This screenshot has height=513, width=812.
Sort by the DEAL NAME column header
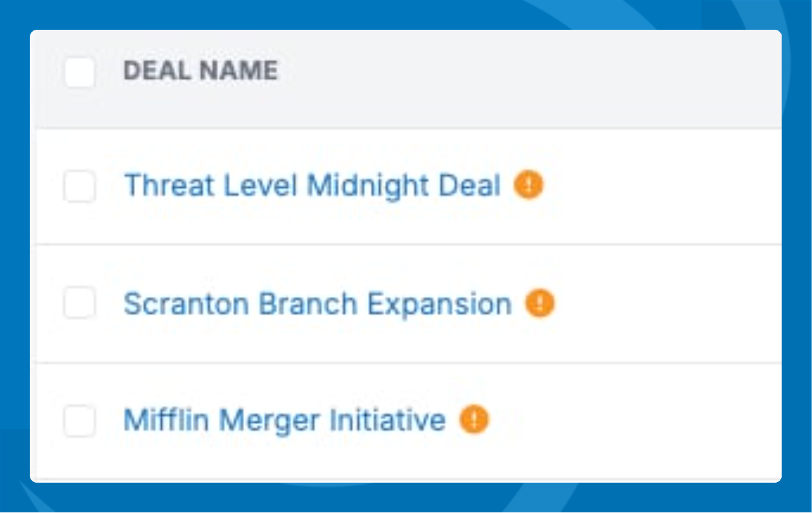coord(200,71)
